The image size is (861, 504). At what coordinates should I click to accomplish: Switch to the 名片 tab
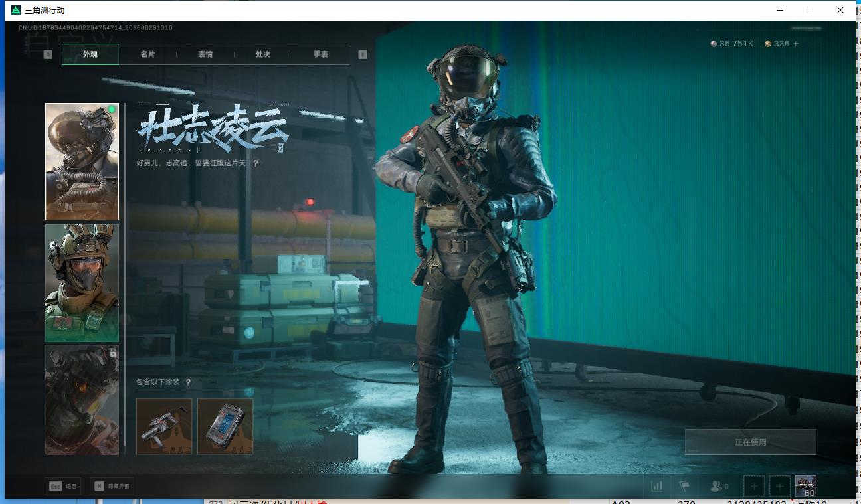tap(147, 54)
